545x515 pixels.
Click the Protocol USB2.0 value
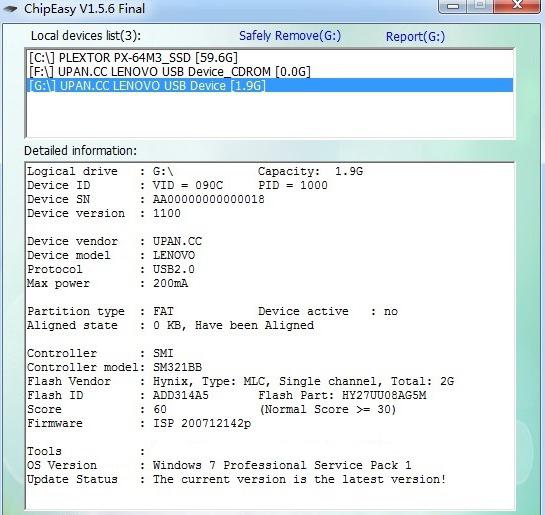(174, 269)
